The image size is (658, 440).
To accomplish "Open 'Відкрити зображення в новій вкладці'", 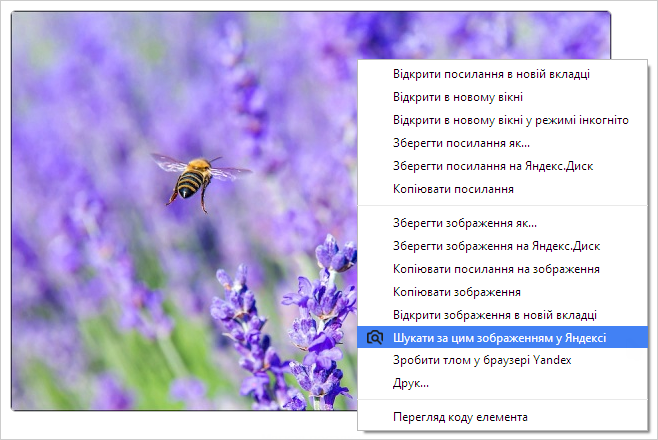I will 502,315.
